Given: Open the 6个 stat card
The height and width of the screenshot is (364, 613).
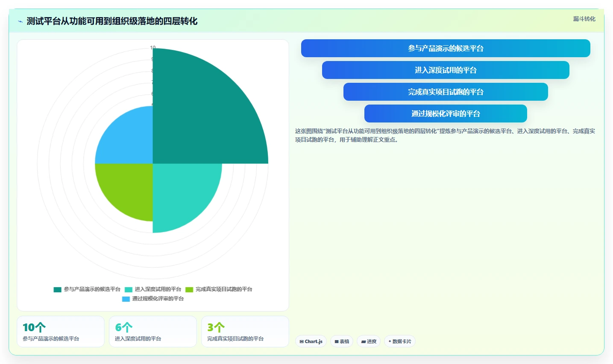Looking at the screenshot, I should click(153, 332).
